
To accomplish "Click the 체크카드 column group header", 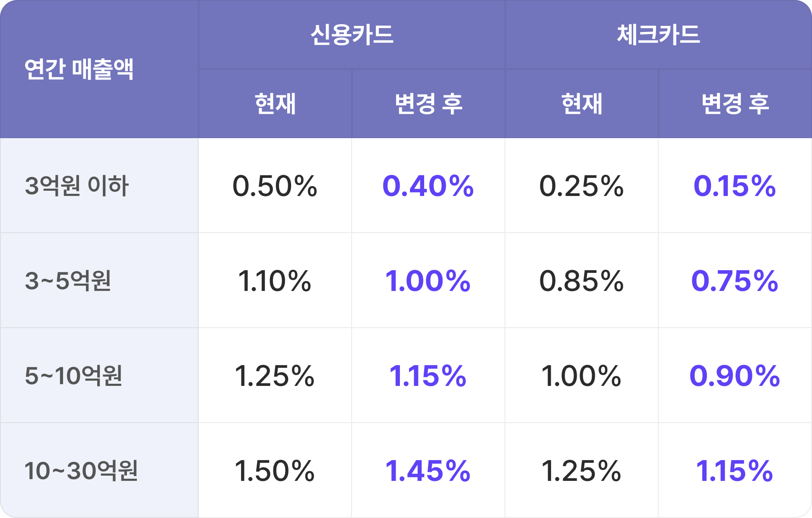I will (658, 35).
